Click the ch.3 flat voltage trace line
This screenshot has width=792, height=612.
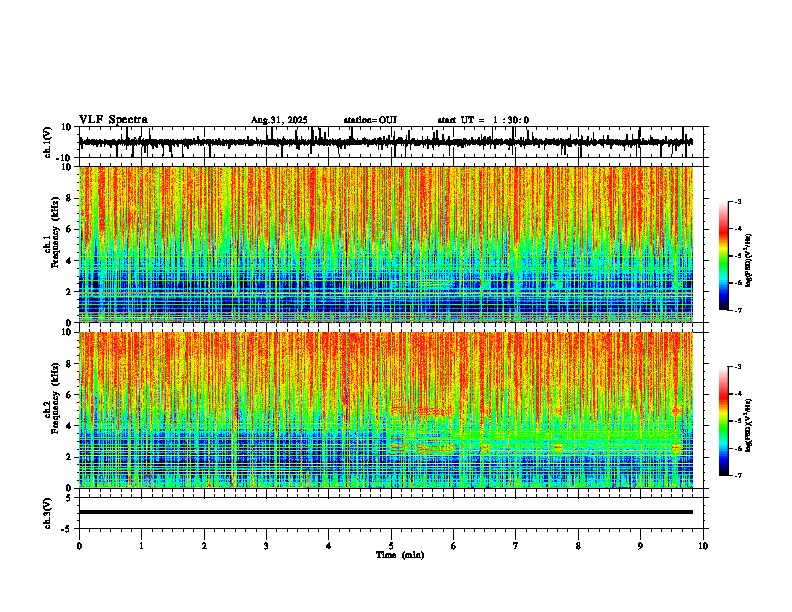(x=386, y=512)
